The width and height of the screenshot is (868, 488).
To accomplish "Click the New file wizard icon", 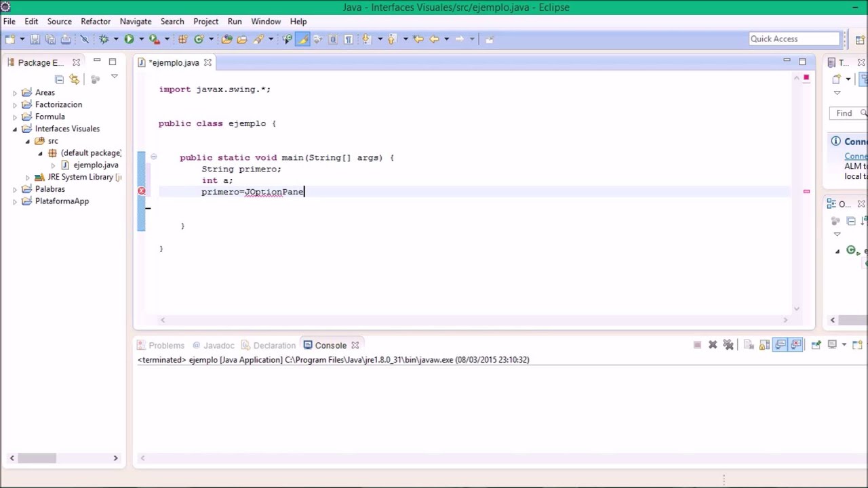I will 10,39.
